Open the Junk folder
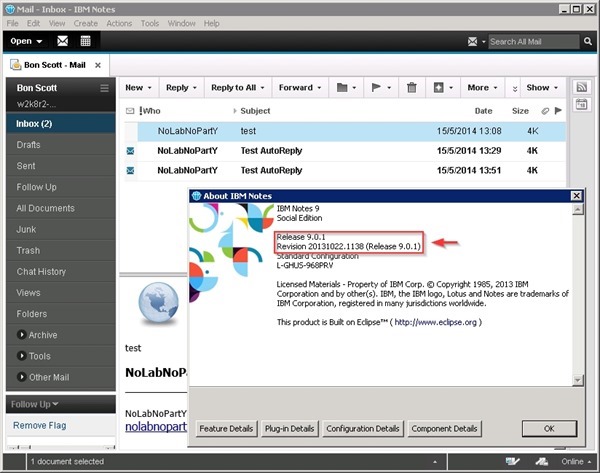This screenshot has height=473, width=600. pyautogui.click(x=61, y=229)
